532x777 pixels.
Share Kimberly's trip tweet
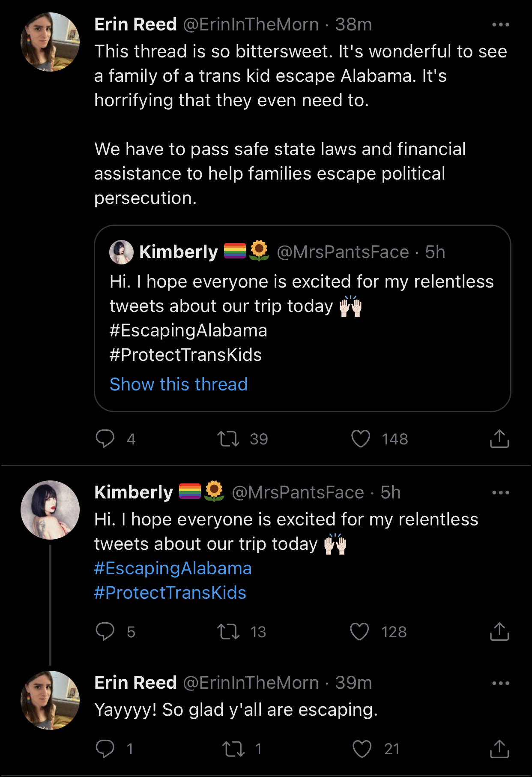point(499,631)
